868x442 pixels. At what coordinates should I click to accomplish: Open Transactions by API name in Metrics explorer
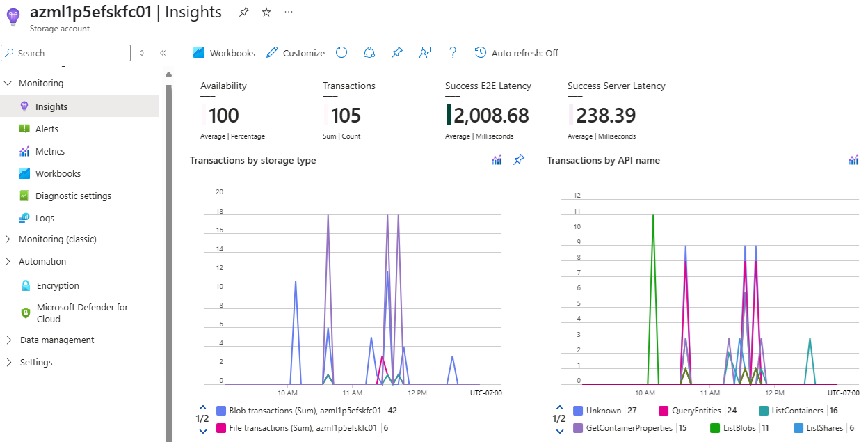[853, 159]
